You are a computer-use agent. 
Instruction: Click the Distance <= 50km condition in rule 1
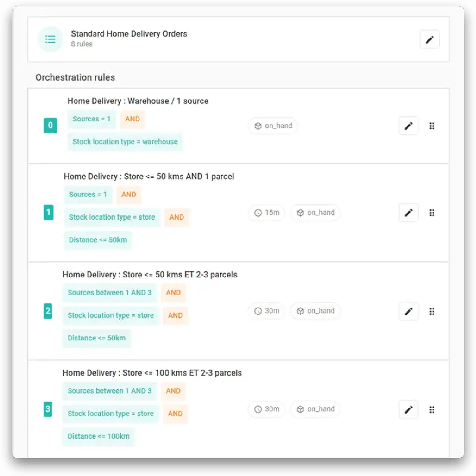pyautogui.click(x=98, y=240)
